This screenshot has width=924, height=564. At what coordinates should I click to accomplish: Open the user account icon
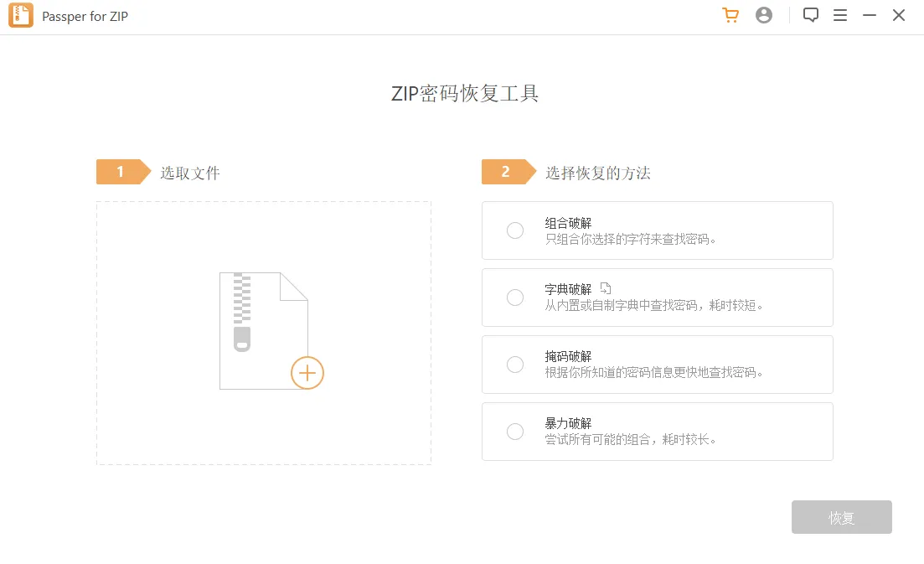[764, 15]
